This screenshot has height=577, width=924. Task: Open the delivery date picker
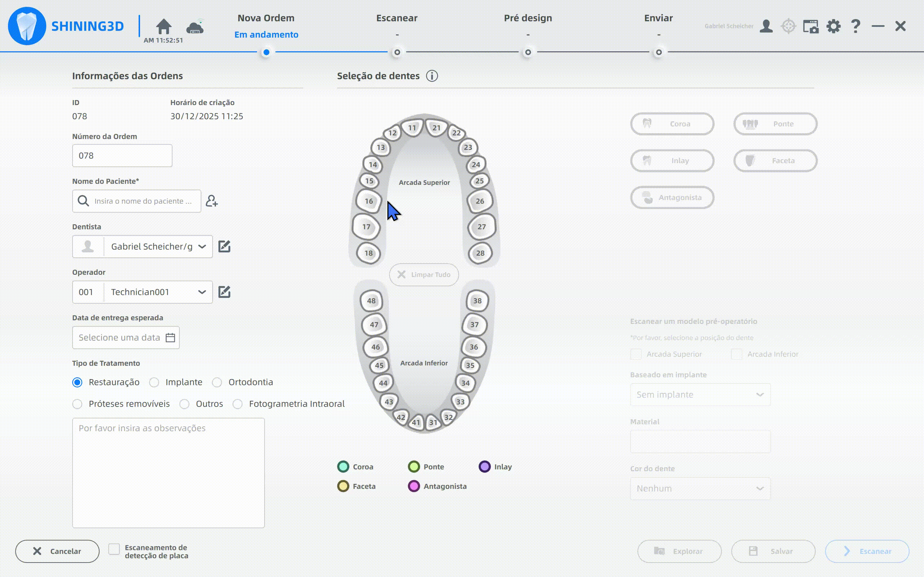pyautogui.click(x=170, y=337)
